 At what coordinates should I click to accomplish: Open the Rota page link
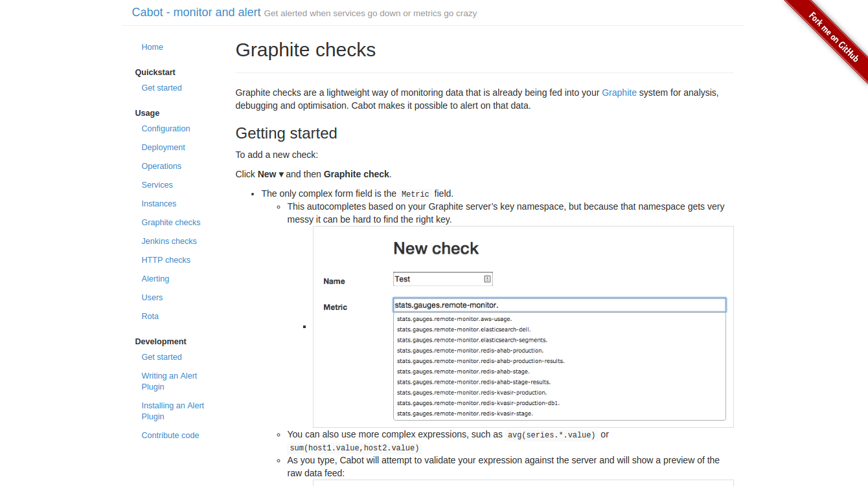coord(150,316)
